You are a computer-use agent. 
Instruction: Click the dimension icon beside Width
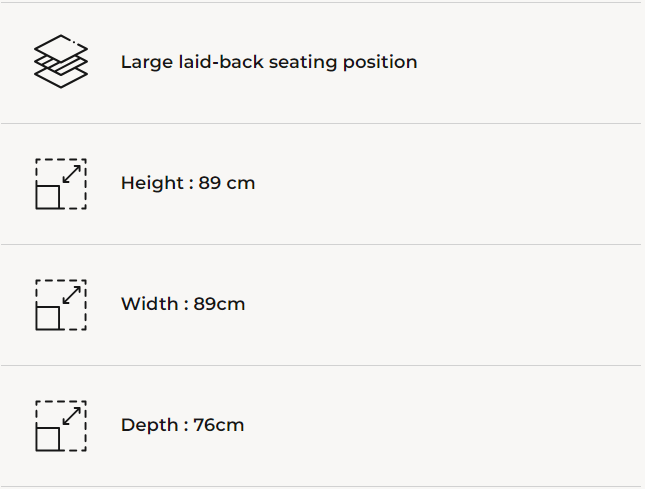click(61, 305)
